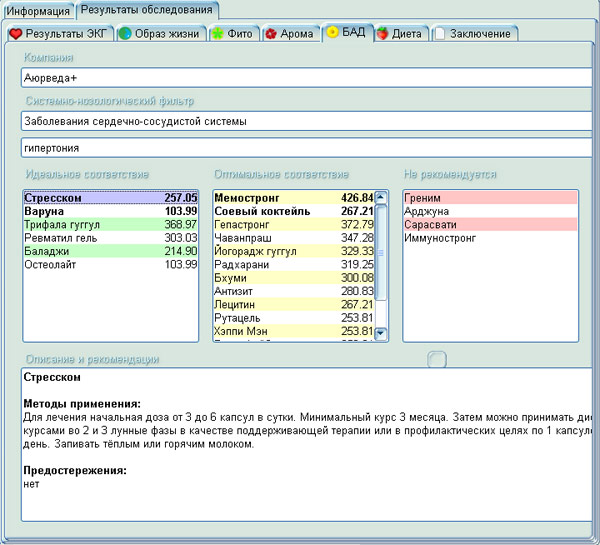This screenshot has width=600, height=545.
Task: Open the filter Заболевания сердечно-сосудистой системы
Action: pyautogui.click(x=307, y=121)
